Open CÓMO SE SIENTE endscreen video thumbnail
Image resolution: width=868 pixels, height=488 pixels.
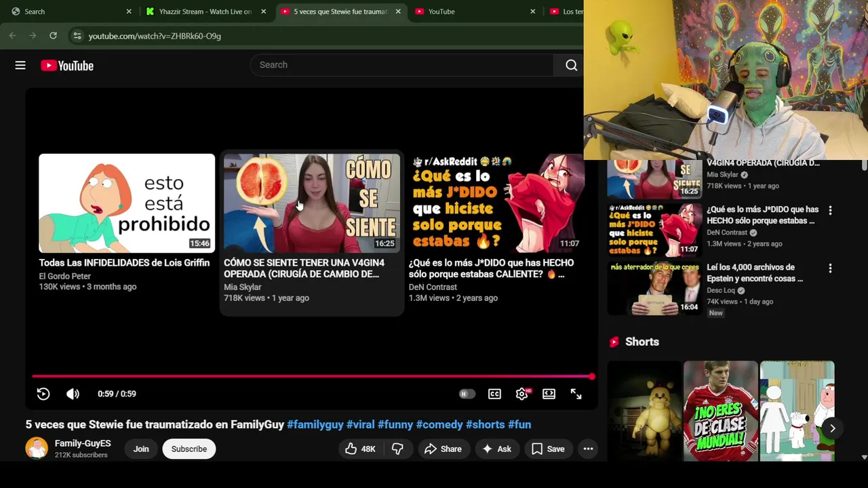[312, 203]
